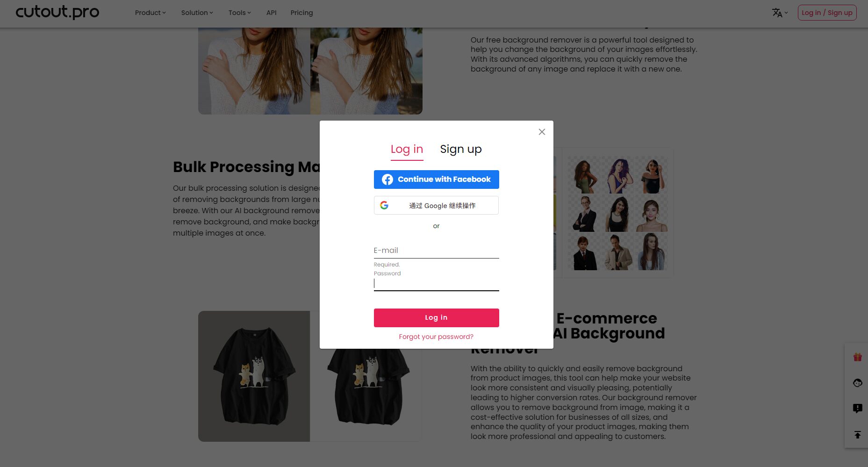This screenshot has height=467, width=868.
Task: Expand the Product dropdown menu
Action: click(150, 13)
